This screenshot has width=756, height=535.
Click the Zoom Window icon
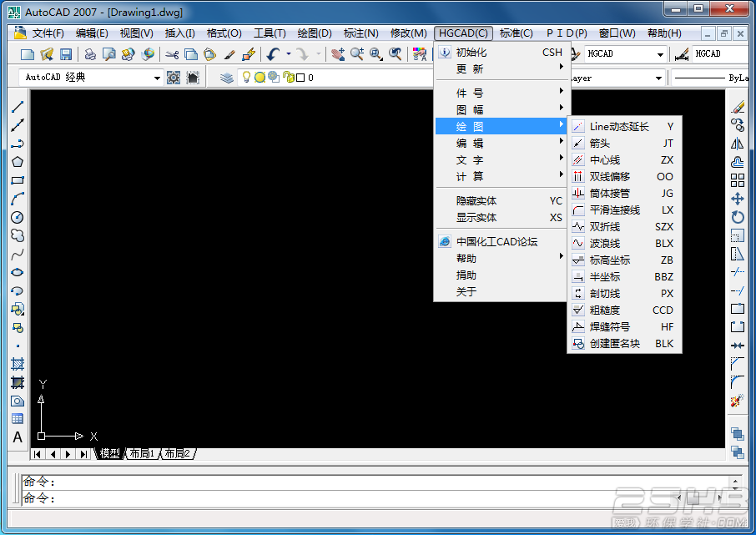pyautogui.click(x=376, y=54)
